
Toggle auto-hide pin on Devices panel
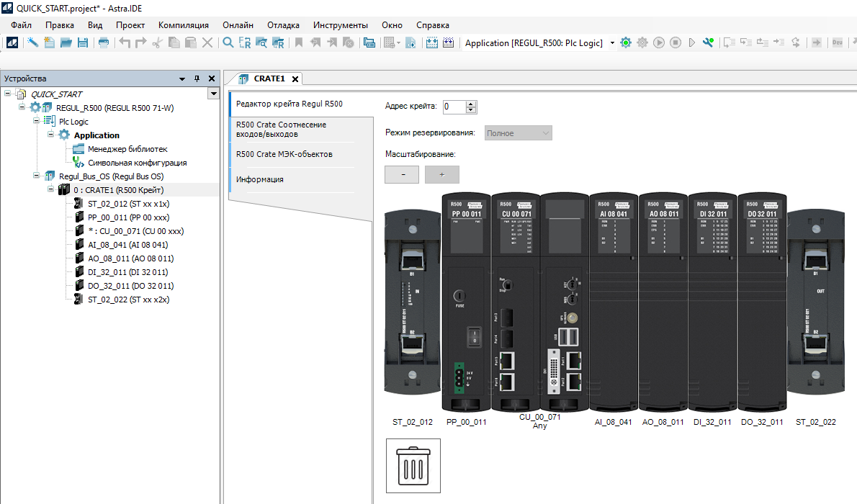point(197,78)
